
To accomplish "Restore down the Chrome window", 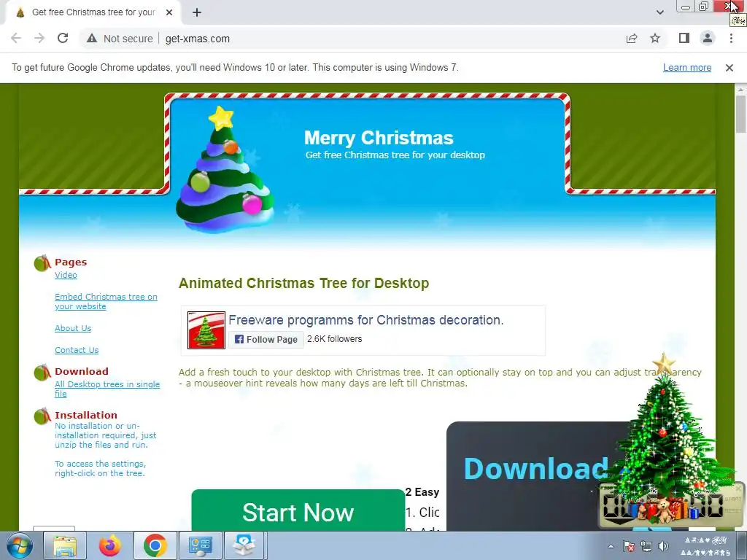I will (x=704, y=7).
